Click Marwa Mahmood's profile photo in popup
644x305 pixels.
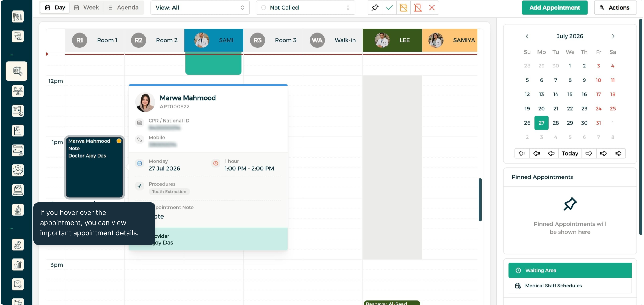click(145, 102)
